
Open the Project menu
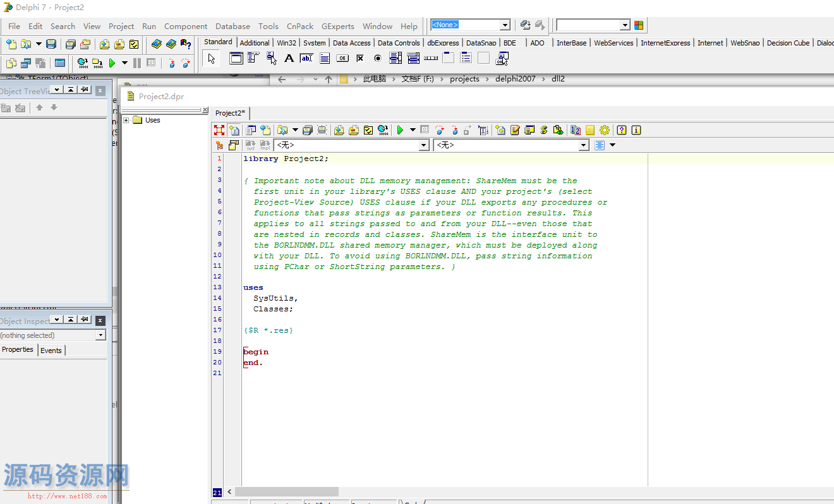(121, 26)
